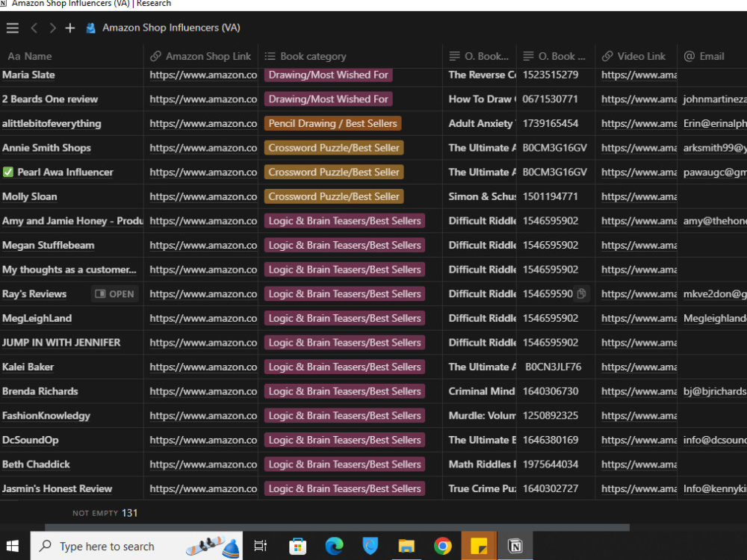Open the Windows Start menu
The height and width of the screenshot is (560, 747).
point(13,546)
